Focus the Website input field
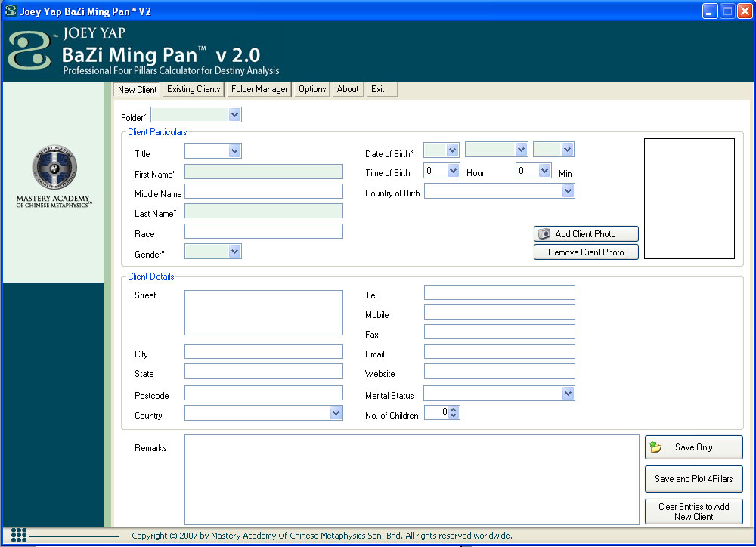 click(x=500, y=371)
